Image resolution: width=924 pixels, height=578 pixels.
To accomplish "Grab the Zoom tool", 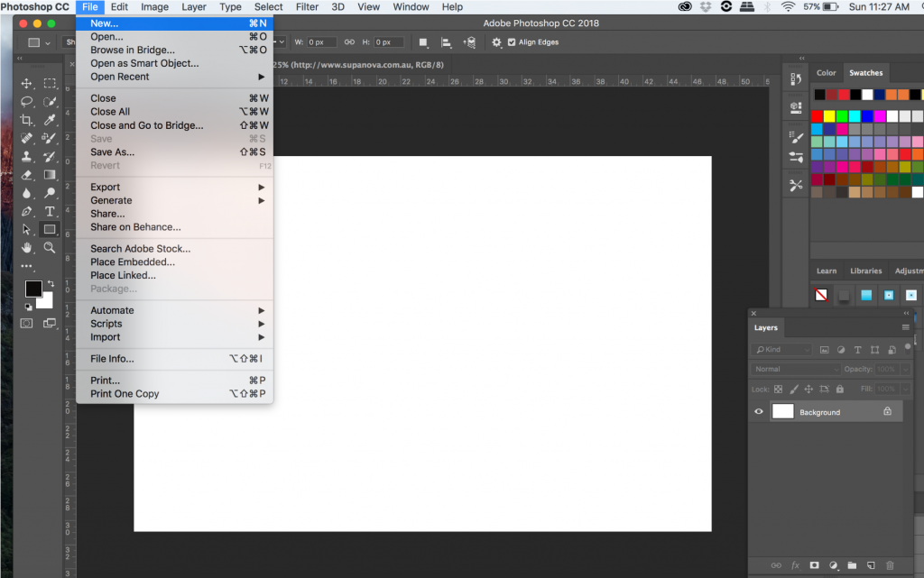I will point(50,246).
